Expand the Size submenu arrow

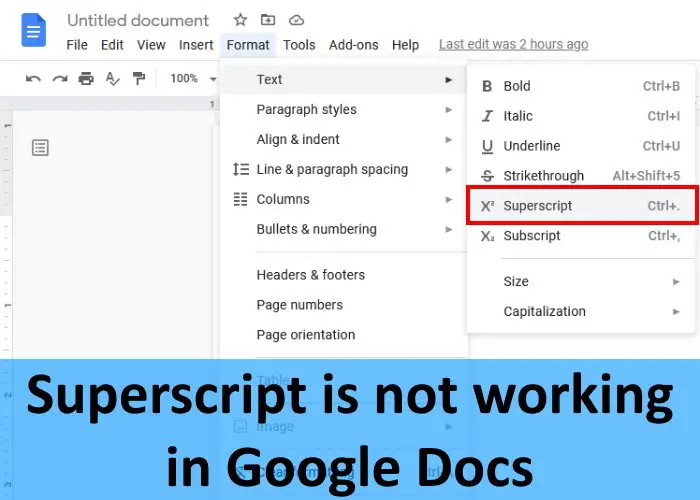[x=676, y=282]
